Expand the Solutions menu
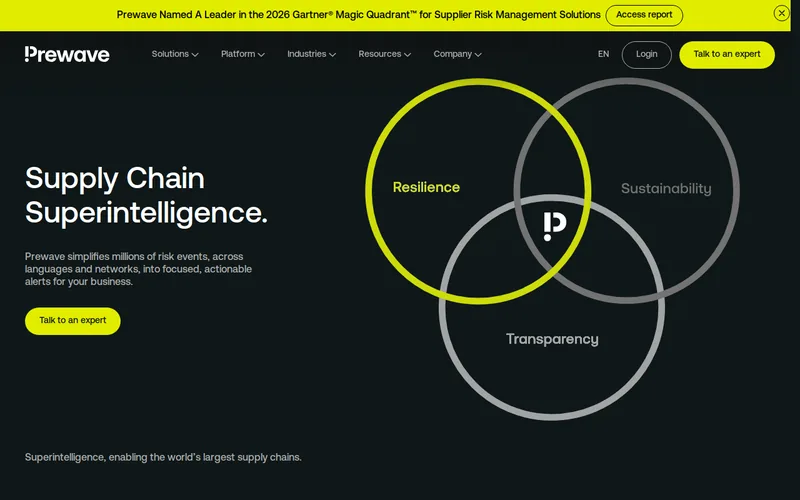The width and height of the screenshot is (800, 500). pyautogui.click(x=174, y=54)
